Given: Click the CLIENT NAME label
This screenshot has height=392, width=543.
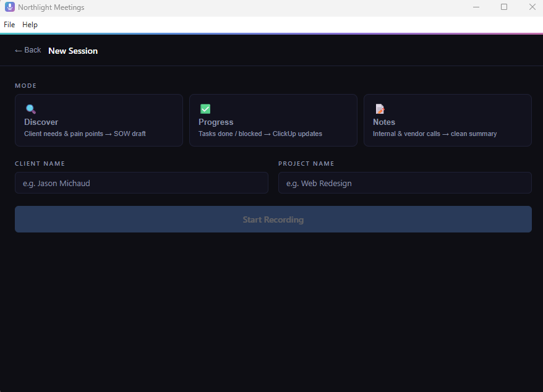Looking at the screenshot, I should [40, 163].
